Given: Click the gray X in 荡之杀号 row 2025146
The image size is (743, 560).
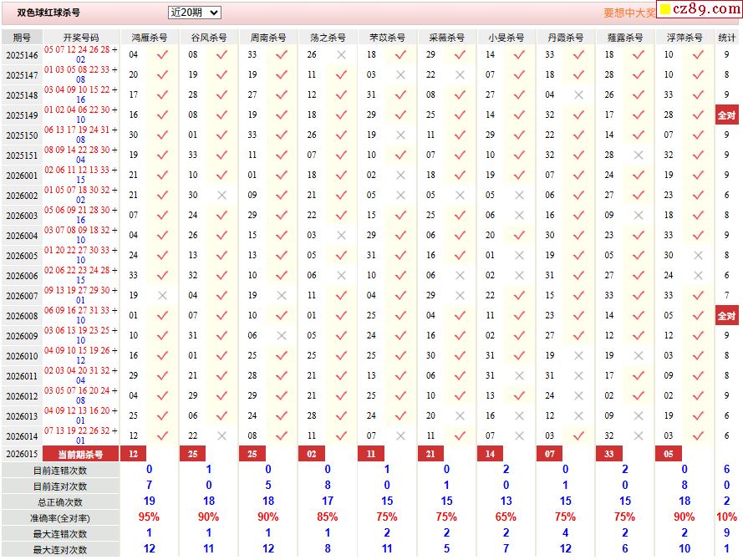Looking at the screenshot, I should point(340,54).
